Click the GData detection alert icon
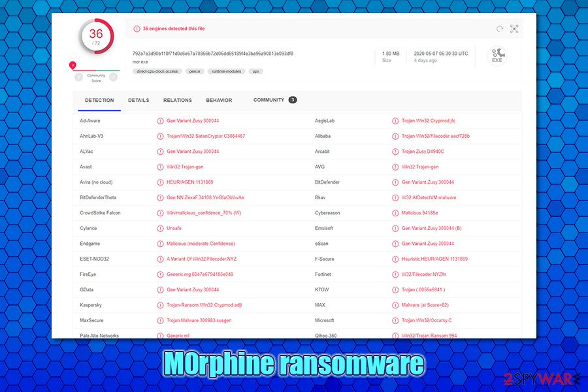Viewport: 588px width, 392px height. [x=160, y=290]
